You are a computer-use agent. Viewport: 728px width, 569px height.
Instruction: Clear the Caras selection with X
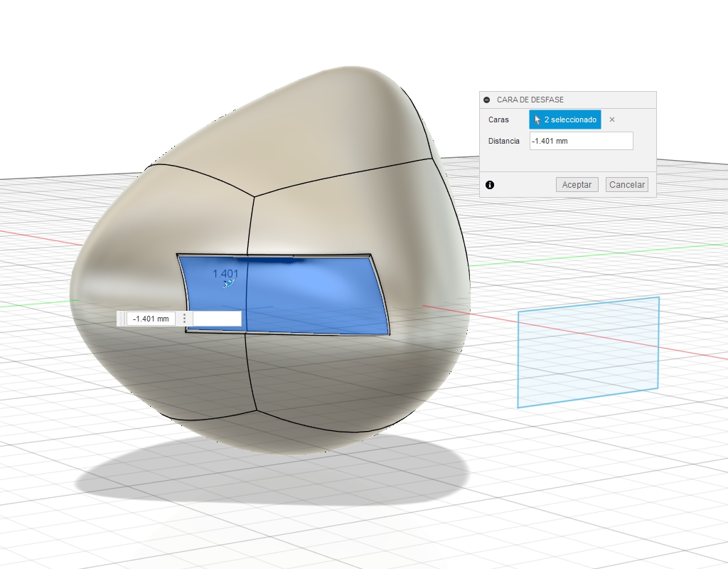pos(612,119)
